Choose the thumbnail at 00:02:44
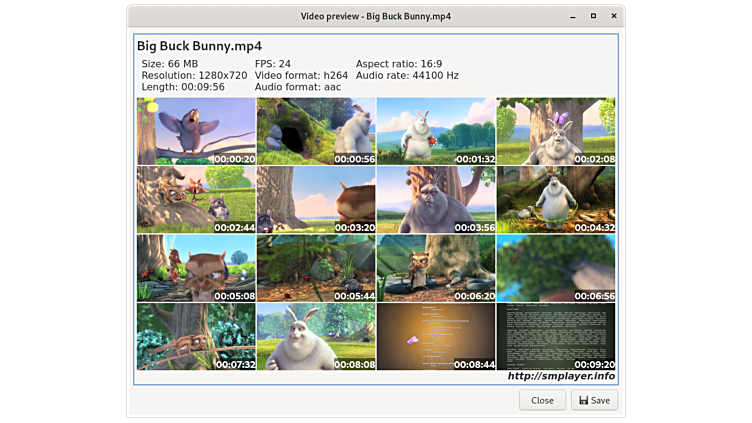752x423 pixels. (196, 199)
